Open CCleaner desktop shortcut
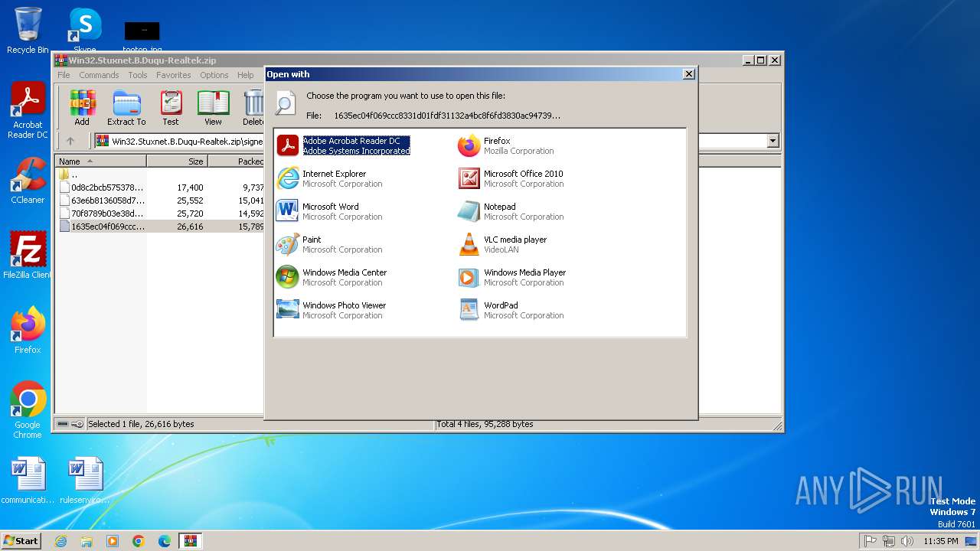The height and width of the screenshot is (551, 980). pos(28,181)
